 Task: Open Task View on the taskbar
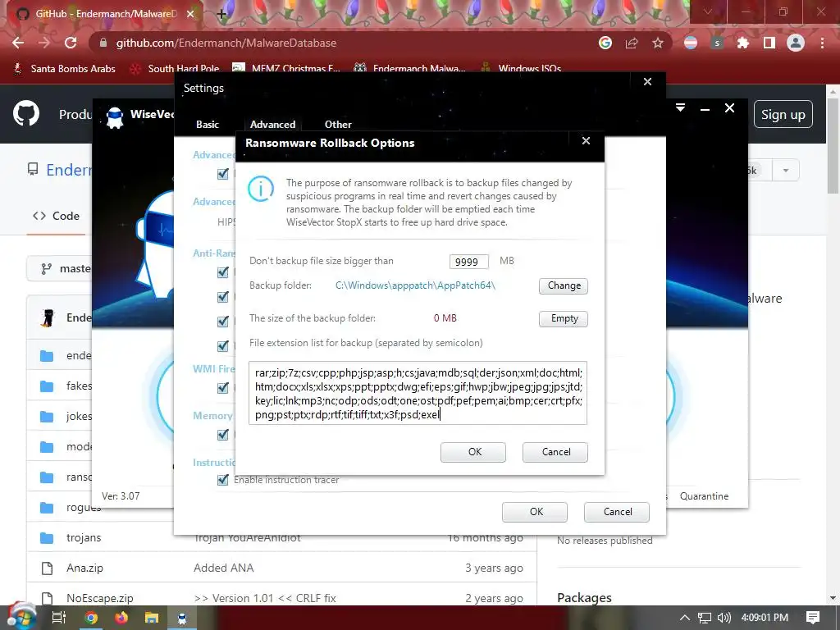pyautogui.click(x=58, y=618)
